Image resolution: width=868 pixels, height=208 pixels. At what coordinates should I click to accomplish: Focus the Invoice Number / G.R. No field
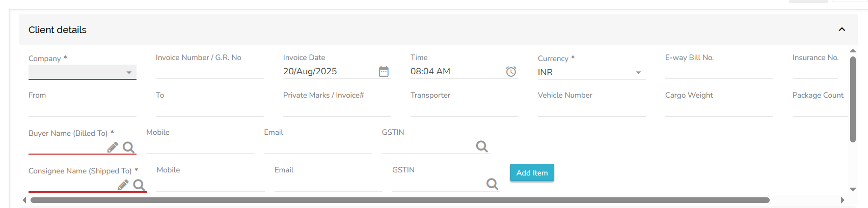pos(210,71)
